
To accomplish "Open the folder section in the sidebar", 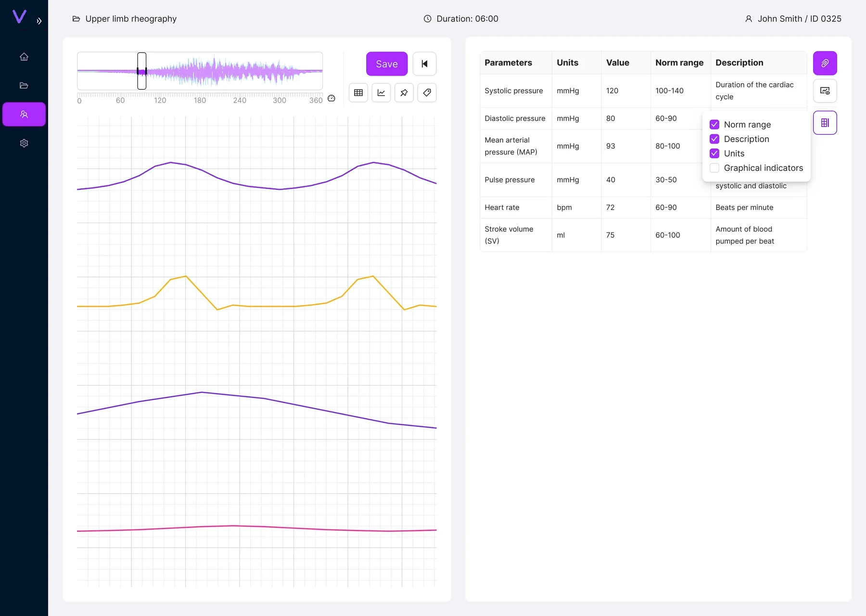I will coord(24,86).
